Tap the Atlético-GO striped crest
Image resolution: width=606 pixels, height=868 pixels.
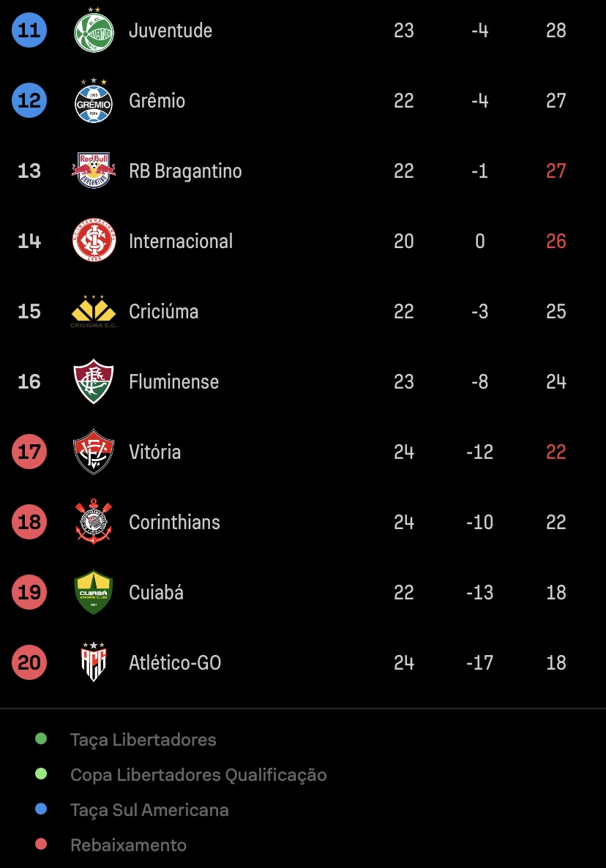(94, 662)
